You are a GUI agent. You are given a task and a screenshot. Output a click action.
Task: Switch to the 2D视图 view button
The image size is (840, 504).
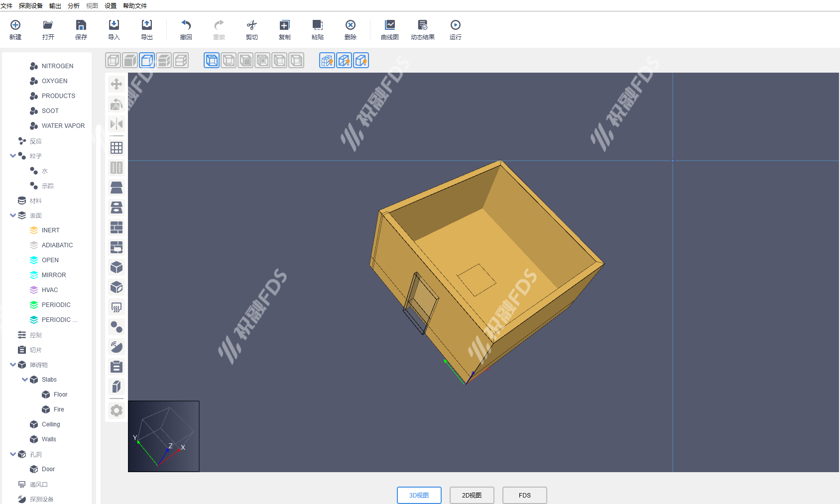tap(472, 495)
